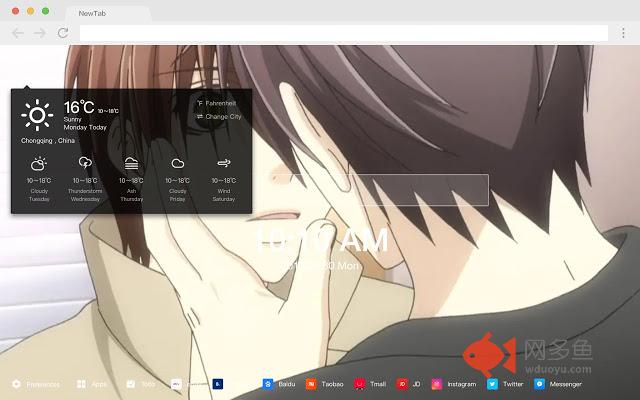Open the Apps grid icon

[81, 384]
